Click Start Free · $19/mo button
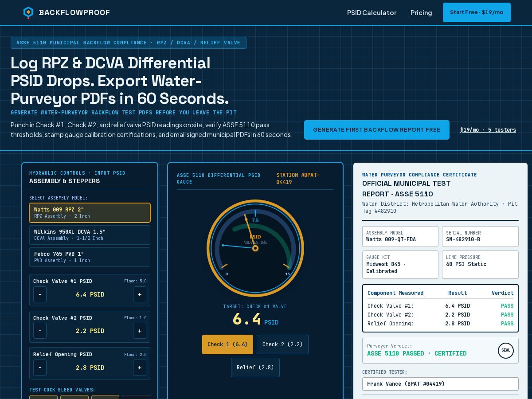Viewport: 532px width, 399px height. 477,12
